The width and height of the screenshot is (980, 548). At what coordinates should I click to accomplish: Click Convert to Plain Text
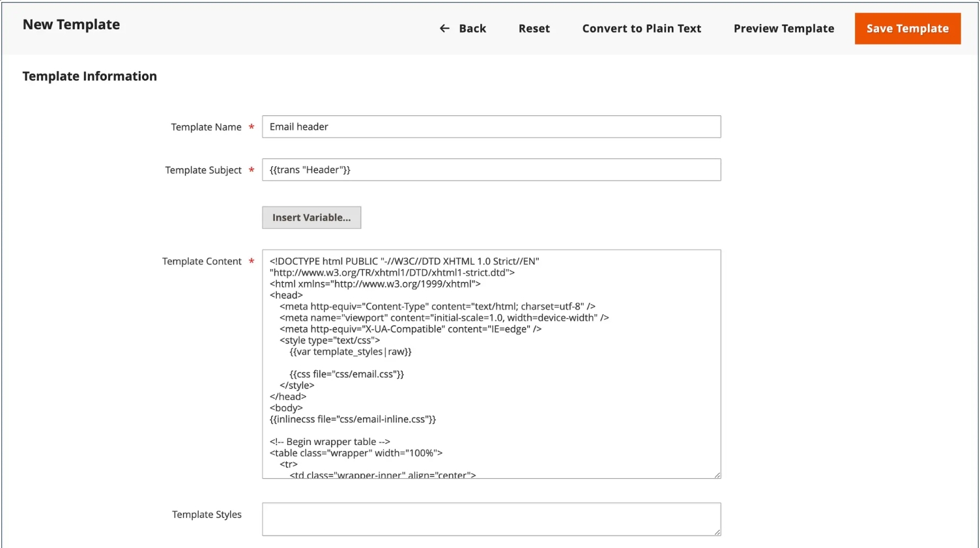click(x=642, y=29)
